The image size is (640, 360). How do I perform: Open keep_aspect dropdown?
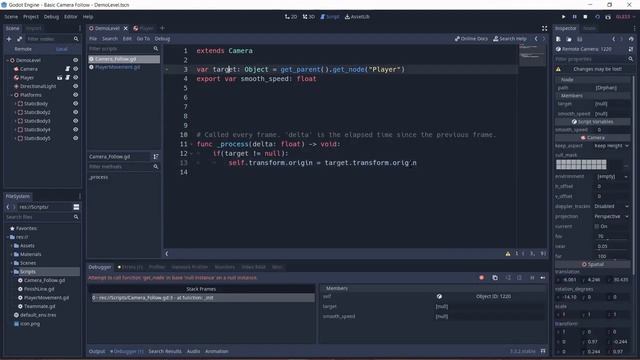click(611, 146)
